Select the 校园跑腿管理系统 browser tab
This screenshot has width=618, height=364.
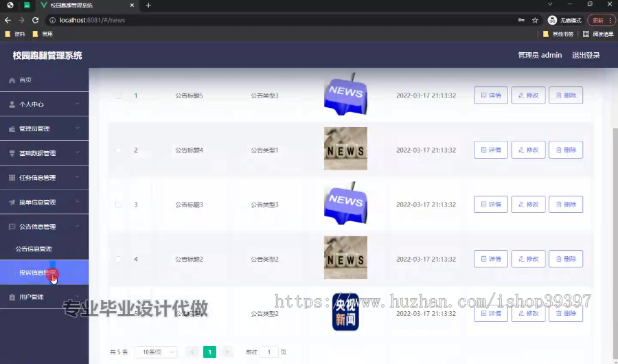point(87,5)
